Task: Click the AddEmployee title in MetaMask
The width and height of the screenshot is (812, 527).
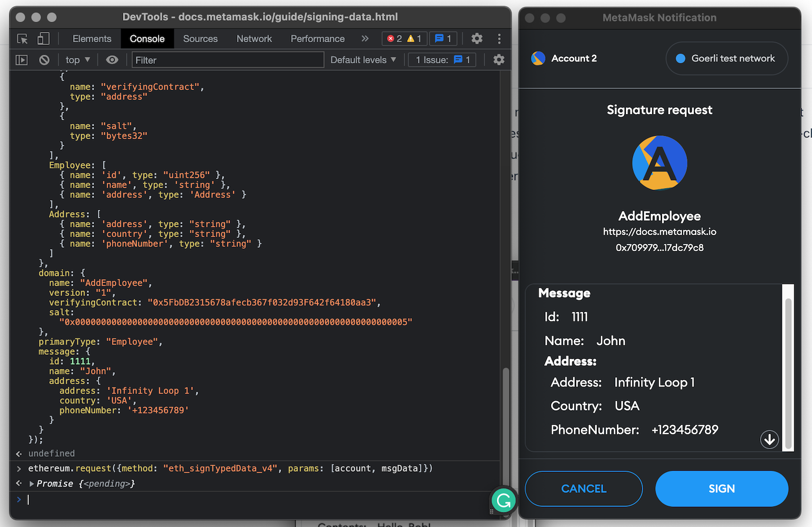Action: pos(659,216)
